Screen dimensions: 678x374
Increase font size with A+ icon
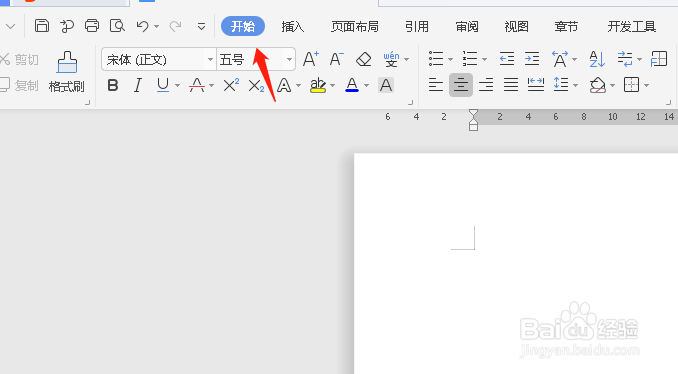(x=310, y=59)
